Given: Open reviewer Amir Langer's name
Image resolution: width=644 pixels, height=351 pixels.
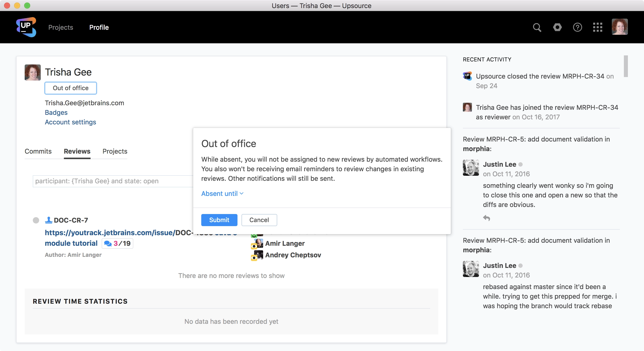Looking at the screenshot, I should click(285, 243).
